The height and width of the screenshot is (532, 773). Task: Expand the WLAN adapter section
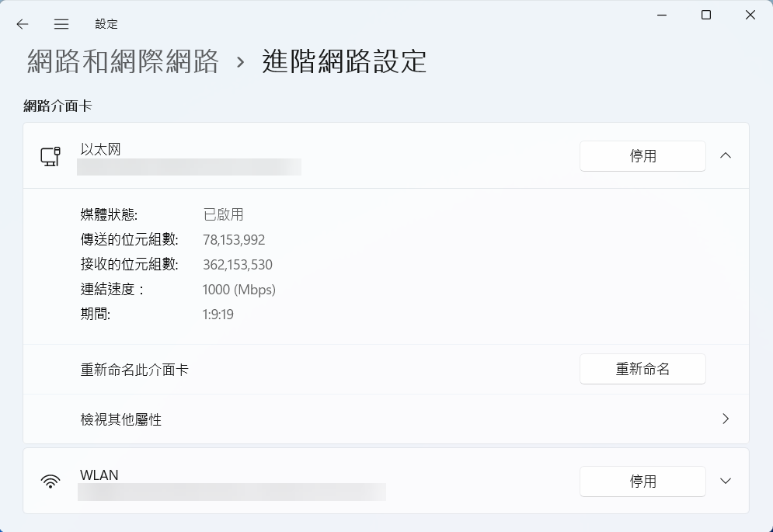coord(725,481)
